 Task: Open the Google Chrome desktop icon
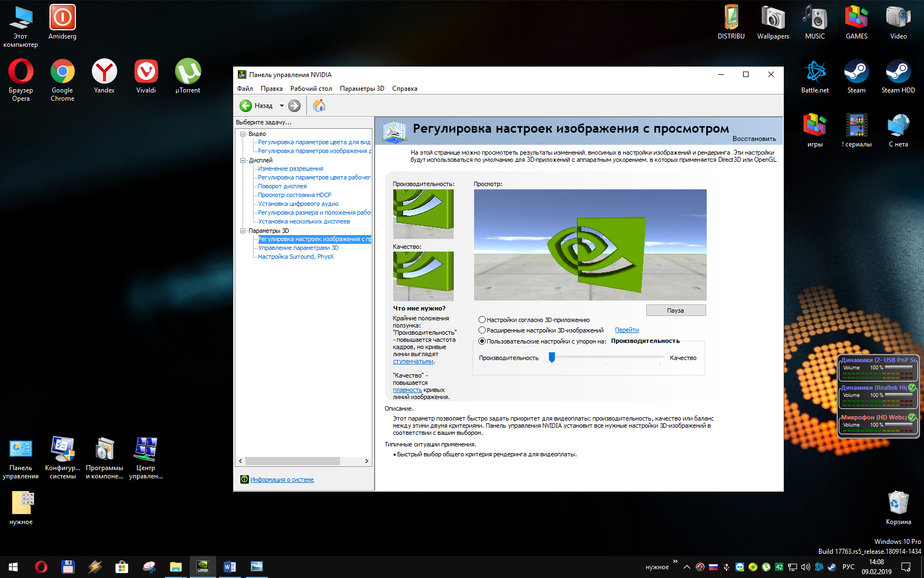(63, 80)
